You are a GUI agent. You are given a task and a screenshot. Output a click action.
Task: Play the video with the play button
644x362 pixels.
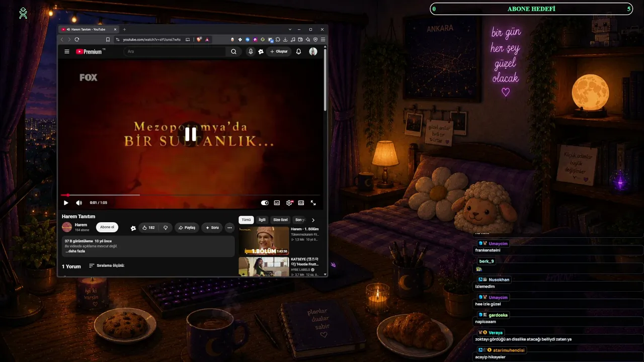point(66,203)
